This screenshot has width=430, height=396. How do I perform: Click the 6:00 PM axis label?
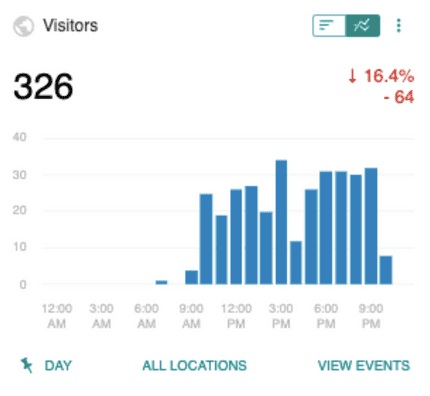pyautogui.click(x=326, y=316)
